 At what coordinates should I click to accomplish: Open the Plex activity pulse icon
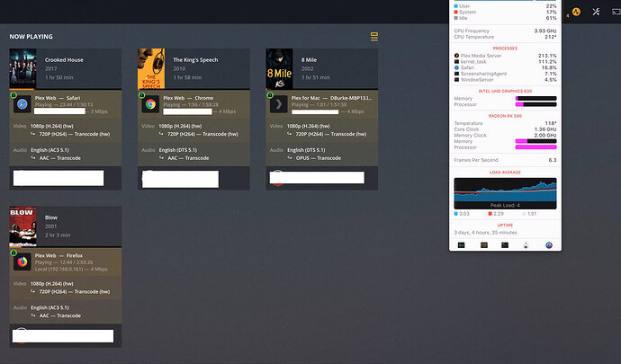coord(576,12)
